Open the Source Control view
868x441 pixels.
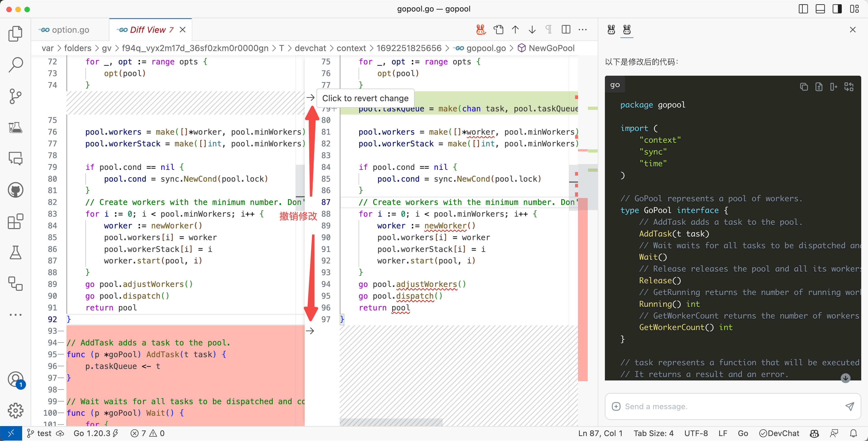[16, 96]
